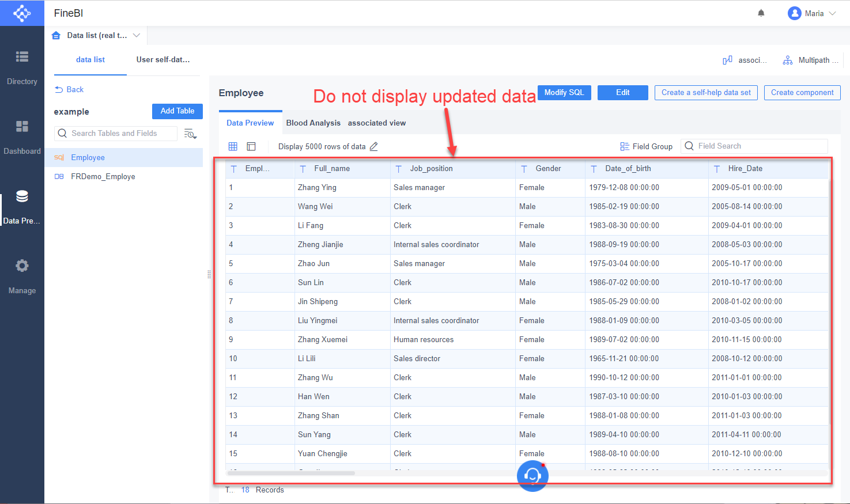
Task: Click the Modify SQL button
Action: [564, 93]
